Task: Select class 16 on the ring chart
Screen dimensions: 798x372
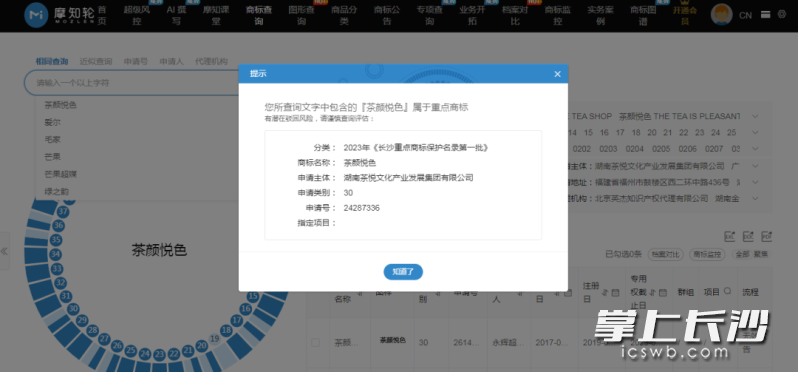Action: (246, 308)
